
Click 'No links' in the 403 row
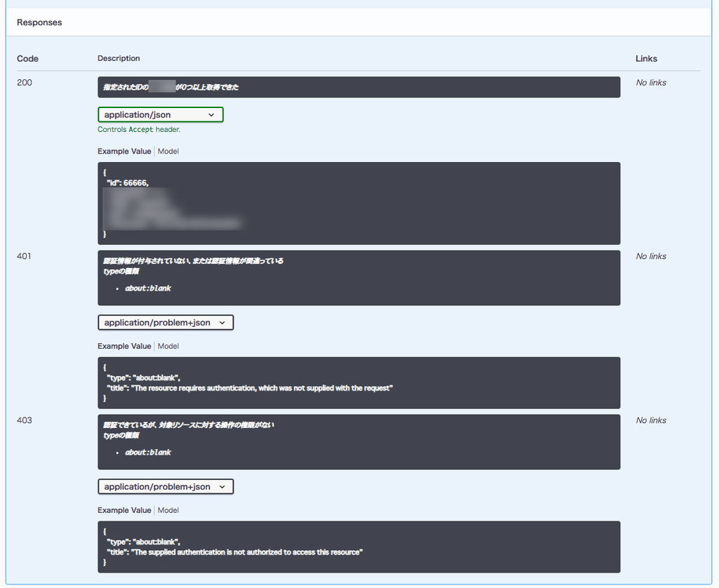[651, 420]
